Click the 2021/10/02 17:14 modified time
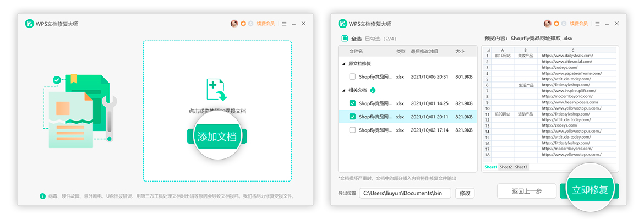 [429, 130]
